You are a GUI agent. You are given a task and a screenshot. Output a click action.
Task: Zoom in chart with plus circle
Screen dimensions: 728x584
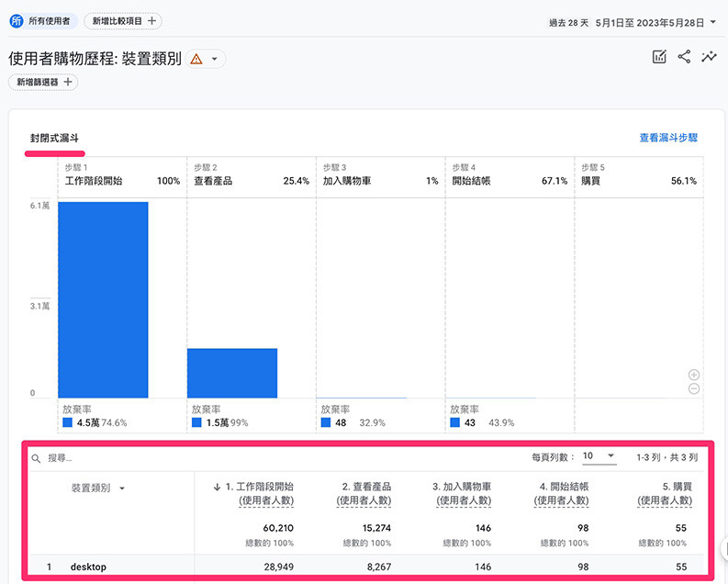click(694, 375)
